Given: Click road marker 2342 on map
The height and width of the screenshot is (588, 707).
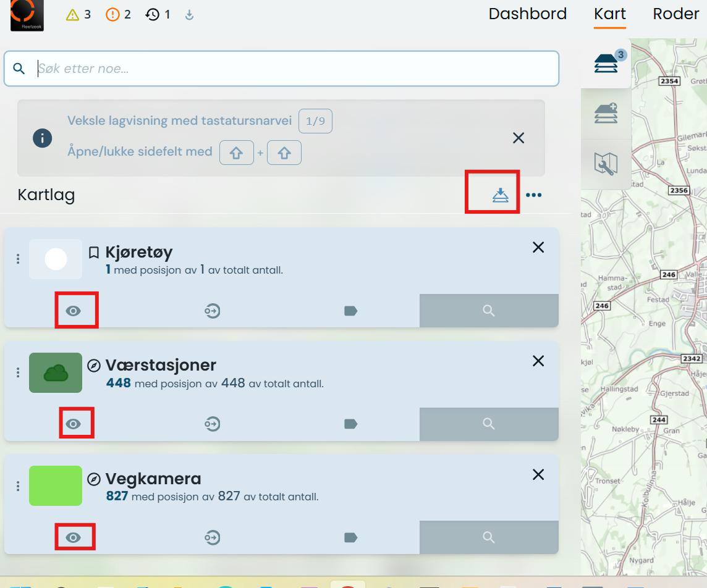Looking at the screenshot, I should click(692, 359).
